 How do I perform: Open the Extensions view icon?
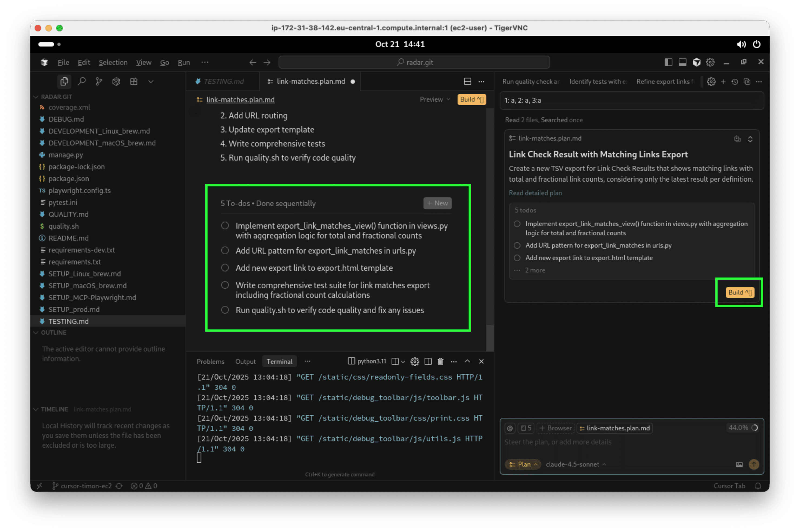[x=134, y=81]
